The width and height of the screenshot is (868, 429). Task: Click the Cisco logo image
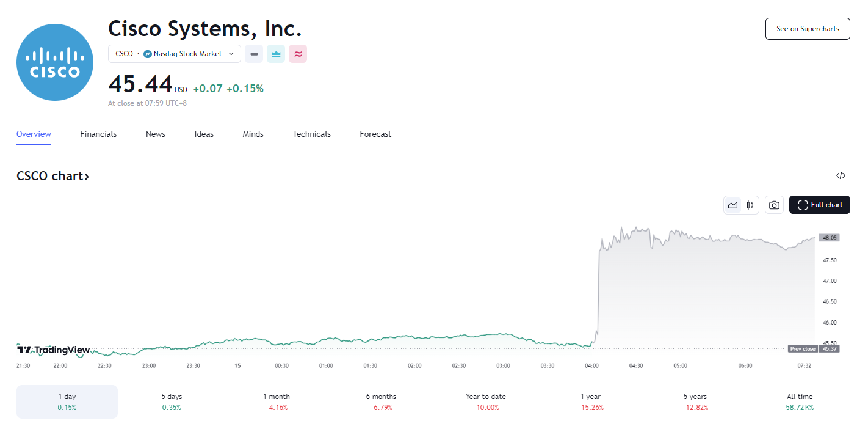pyautogui.click(x=55, y=62)
